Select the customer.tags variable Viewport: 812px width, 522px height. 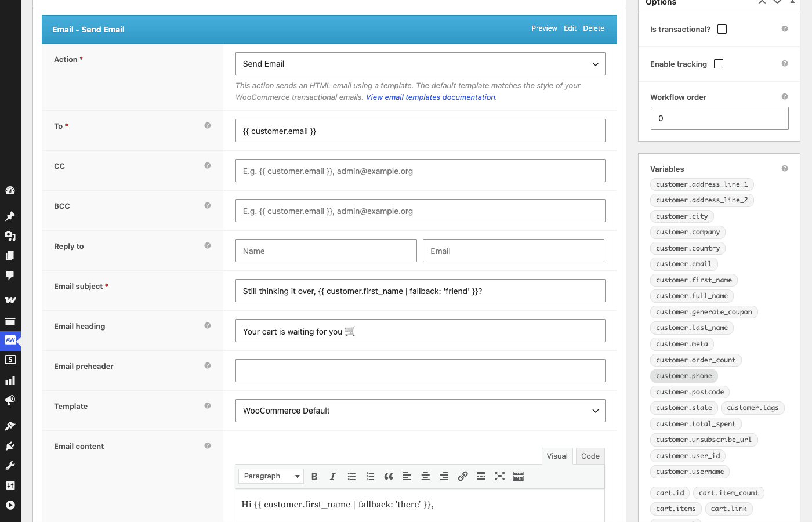(x=753, y=408)
